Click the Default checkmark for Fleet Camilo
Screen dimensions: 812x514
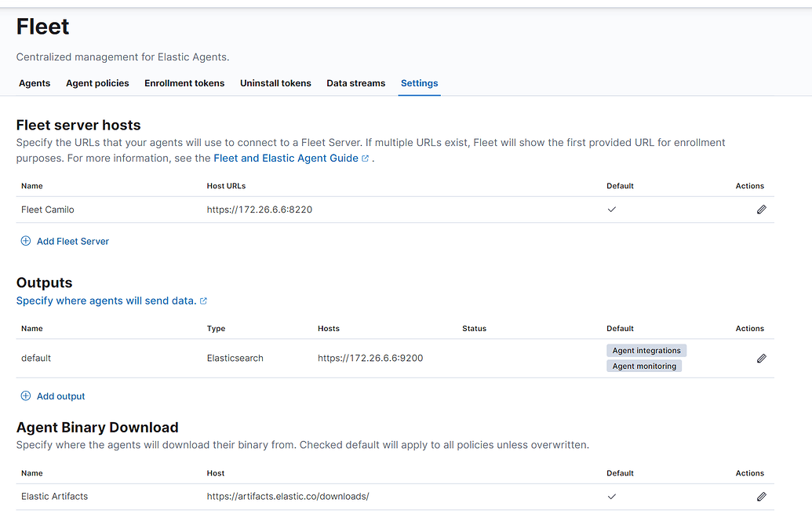pyautogui.click(x=612, y=210)
